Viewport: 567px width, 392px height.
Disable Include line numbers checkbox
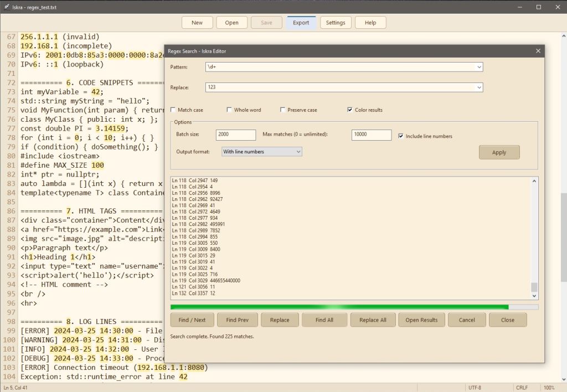click(401, 136)
